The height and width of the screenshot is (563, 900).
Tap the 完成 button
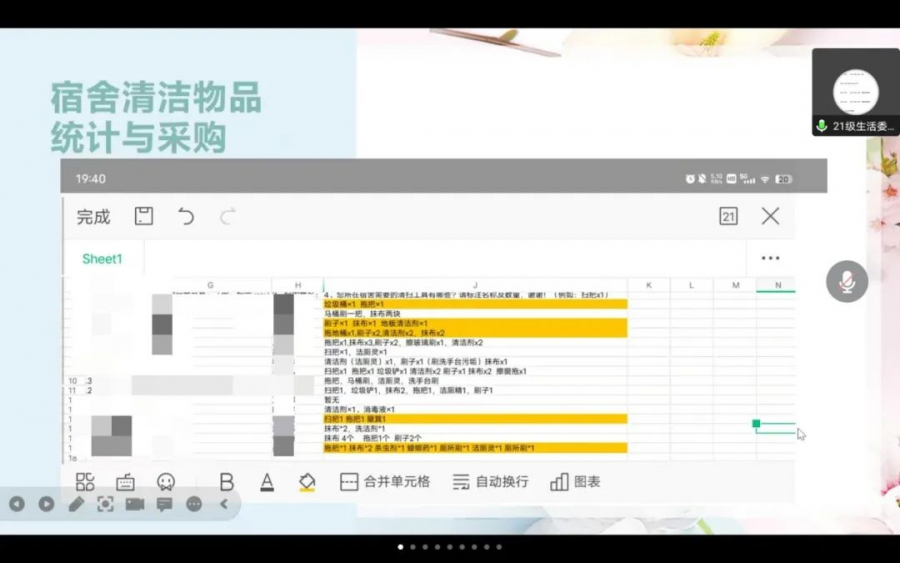click(x=94, y=216)
